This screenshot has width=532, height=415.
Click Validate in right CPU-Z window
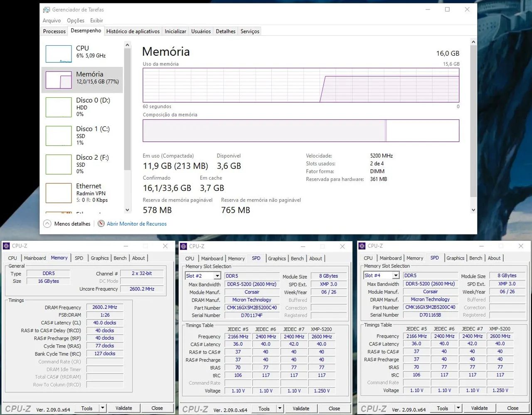(480, 408)
